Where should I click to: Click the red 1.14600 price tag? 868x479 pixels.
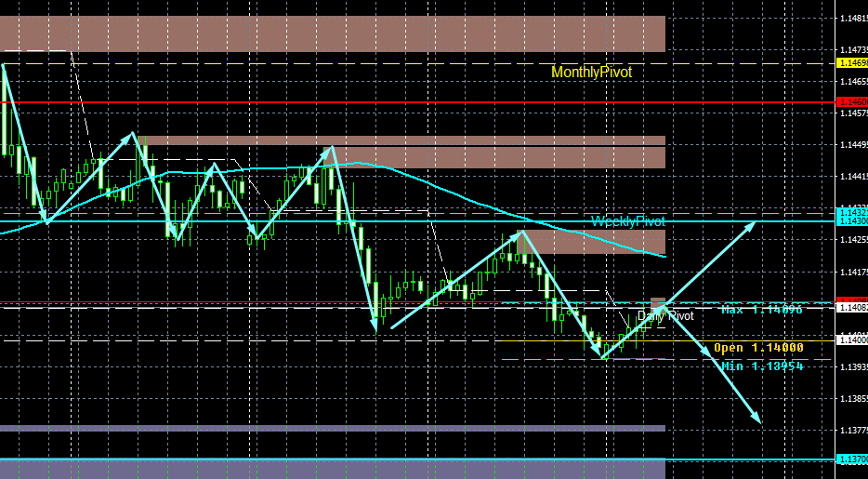[x=852, y=102]
